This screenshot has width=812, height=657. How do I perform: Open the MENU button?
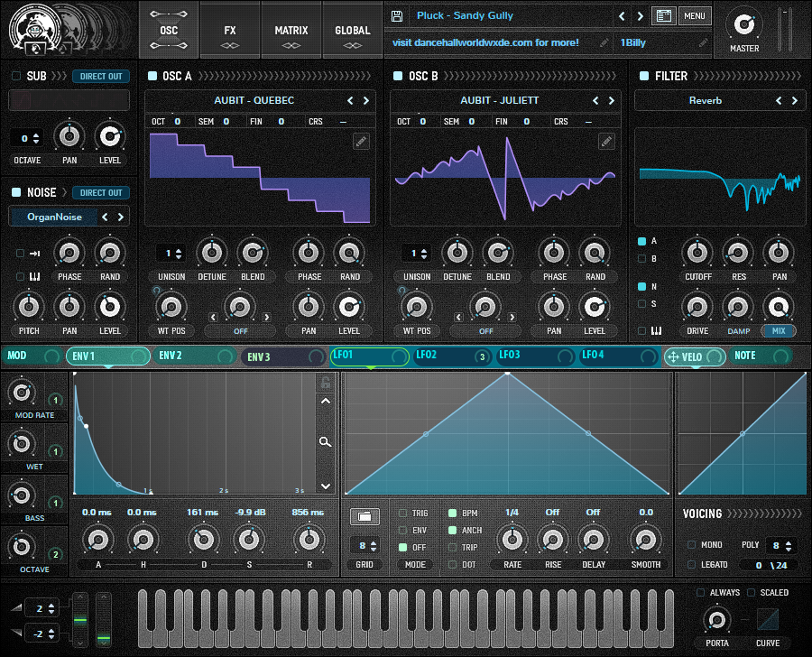point(694,16)
